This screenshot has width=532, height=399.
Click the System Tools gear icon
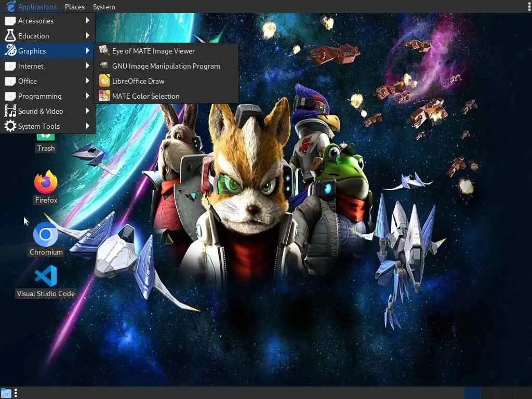pyautogui.click(x=10, y=126)
